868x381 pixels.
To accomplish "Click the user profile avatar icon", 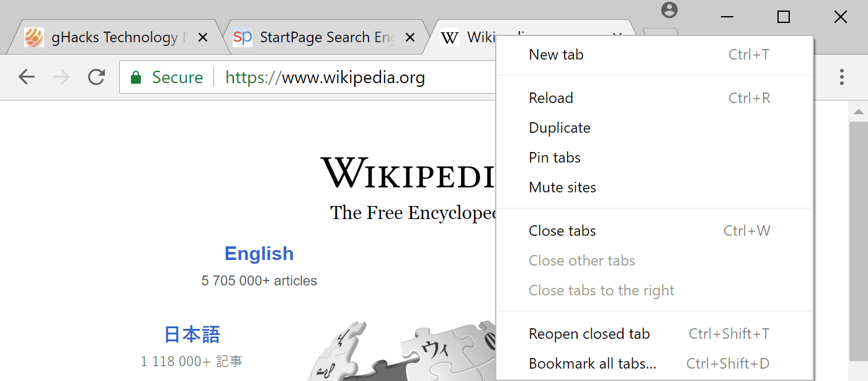I will [x=669, y=11].
